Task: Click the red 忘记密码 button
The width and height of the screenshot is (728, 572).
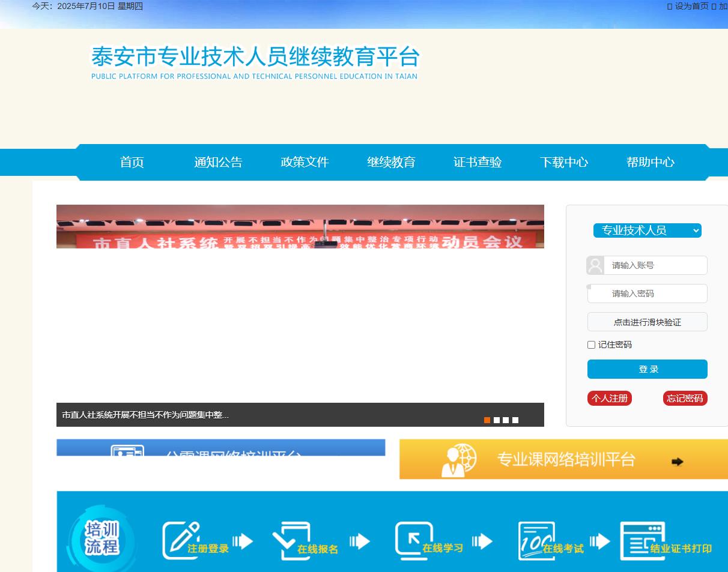Action: point(685,399)
